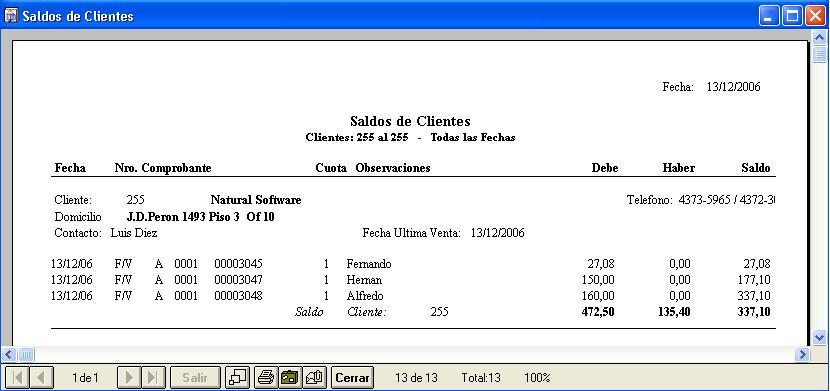Maximize the Saldos de Clientes window
This screenshot has width=830, height=391.
pos(792,16)
